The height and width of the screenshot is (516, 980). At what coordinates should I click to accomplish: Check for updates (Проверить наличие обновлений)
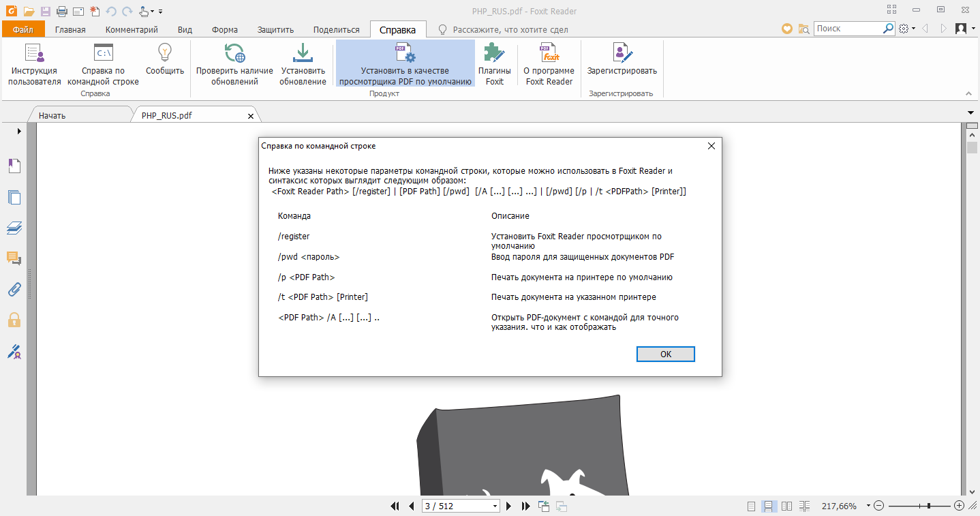pyautogui.click(x=234, y=65)
